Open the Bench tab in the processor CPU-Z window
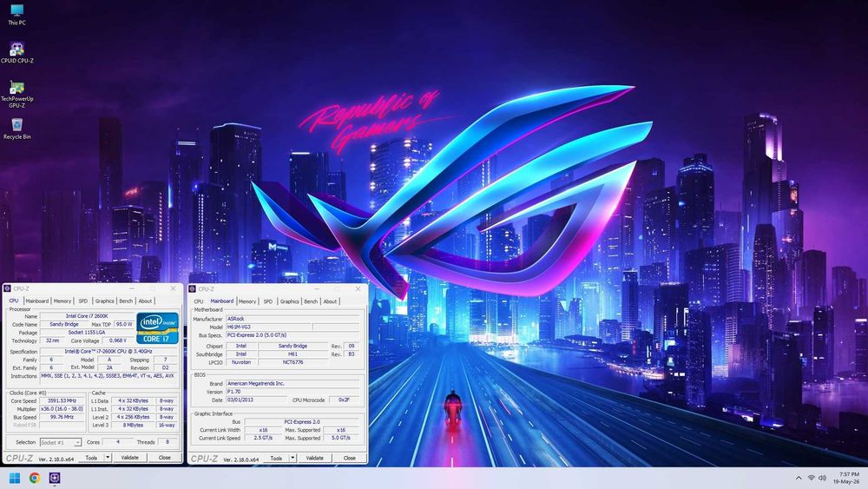 pyautogui.click(x=126, y=301)
